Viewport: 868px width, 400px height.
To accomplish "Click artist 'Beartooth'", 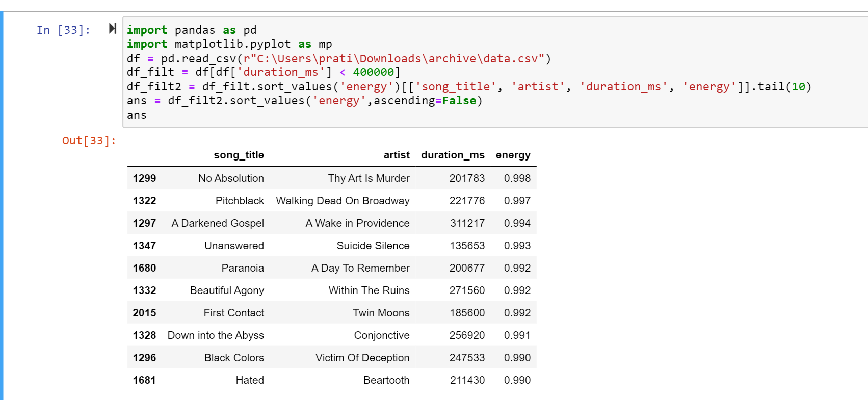I will (386, 380).
